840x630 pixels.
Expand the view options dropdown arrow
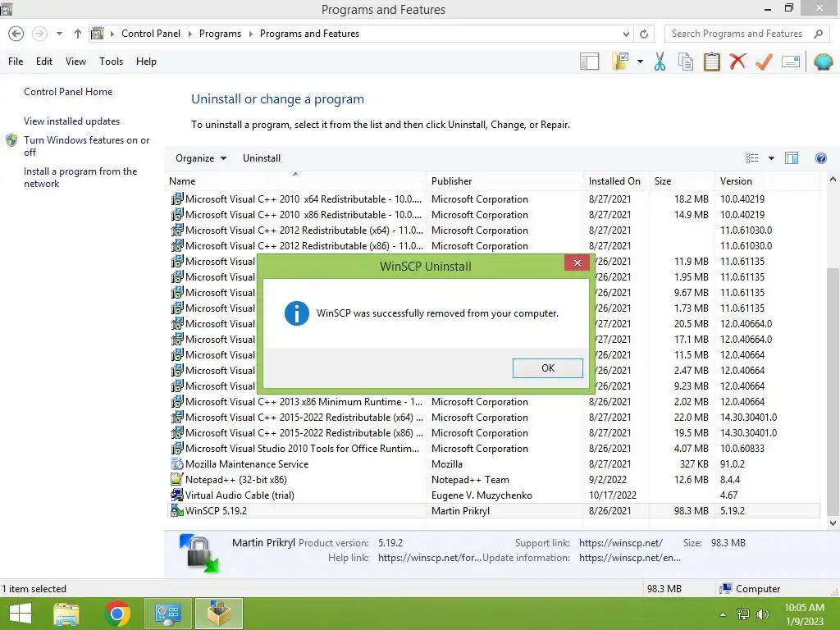tap(771, 158)
